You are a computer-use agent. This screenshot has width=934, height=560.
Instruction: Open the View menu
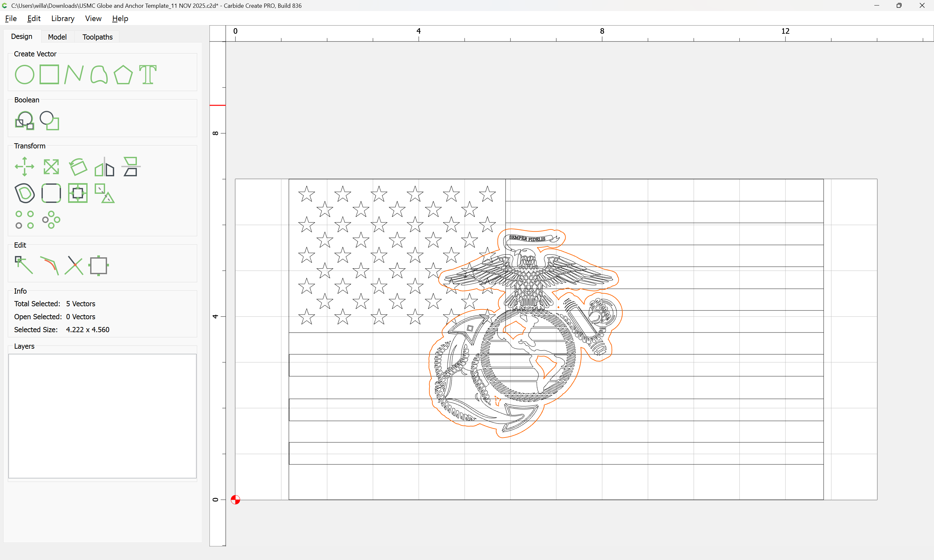93,18
